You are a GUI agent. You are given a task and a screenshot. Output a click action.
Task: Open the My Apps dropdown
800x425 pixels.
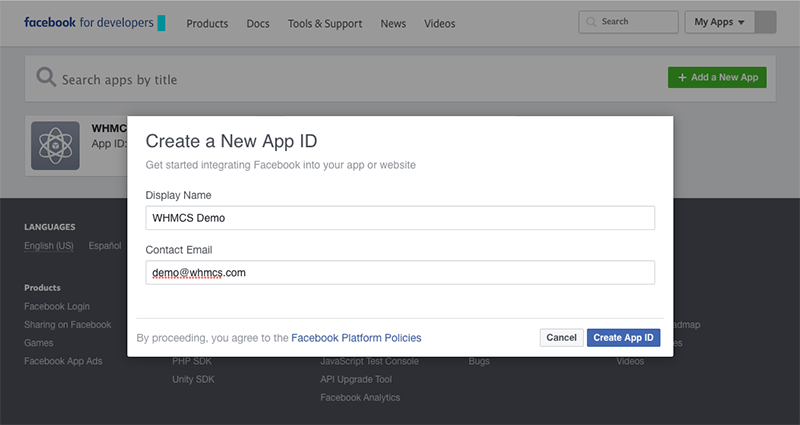pos(719,22)
